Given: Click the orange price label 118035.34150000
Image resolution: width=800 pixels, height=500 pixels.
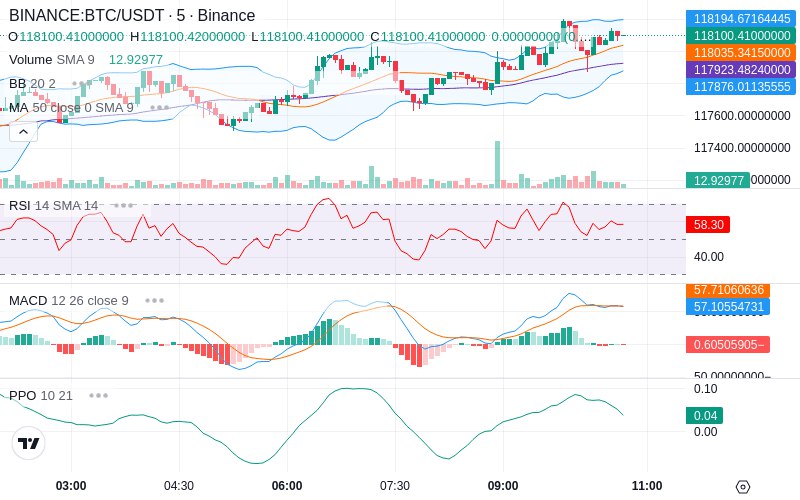Looking at the screenshot, I should 741,53.
